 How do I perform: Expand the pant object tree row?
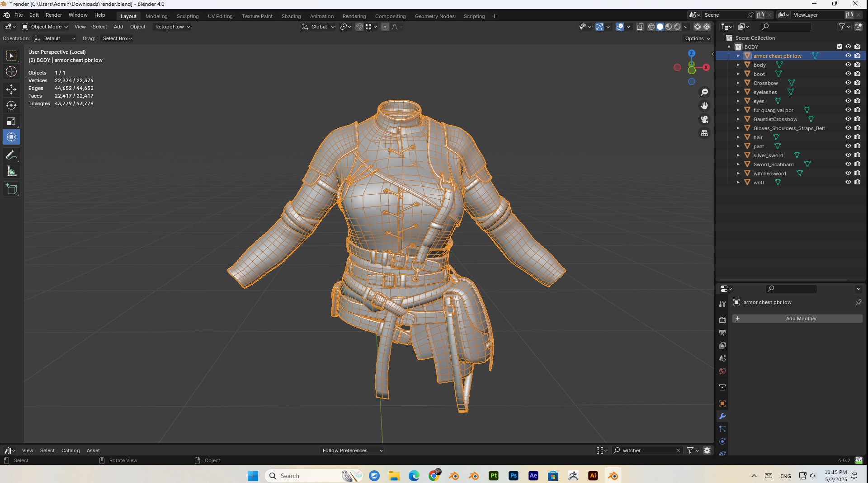click(738, 146)
